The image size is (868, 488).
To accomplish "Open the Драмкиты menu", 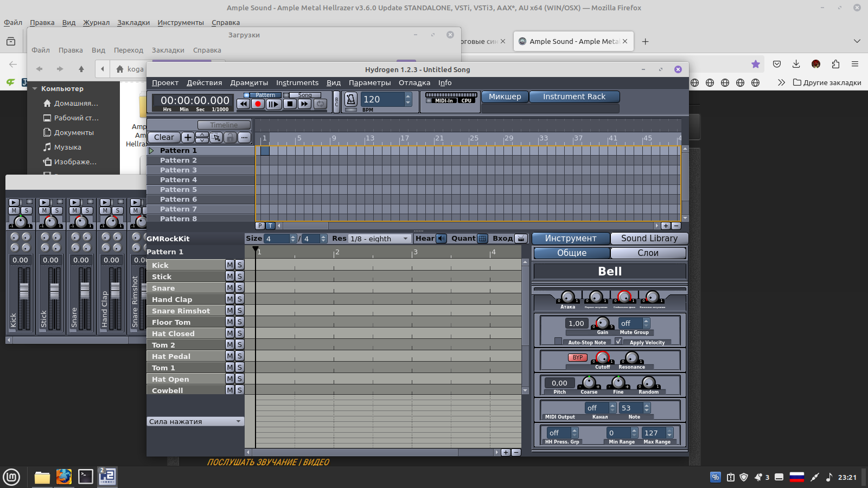I will click(249, 83).
